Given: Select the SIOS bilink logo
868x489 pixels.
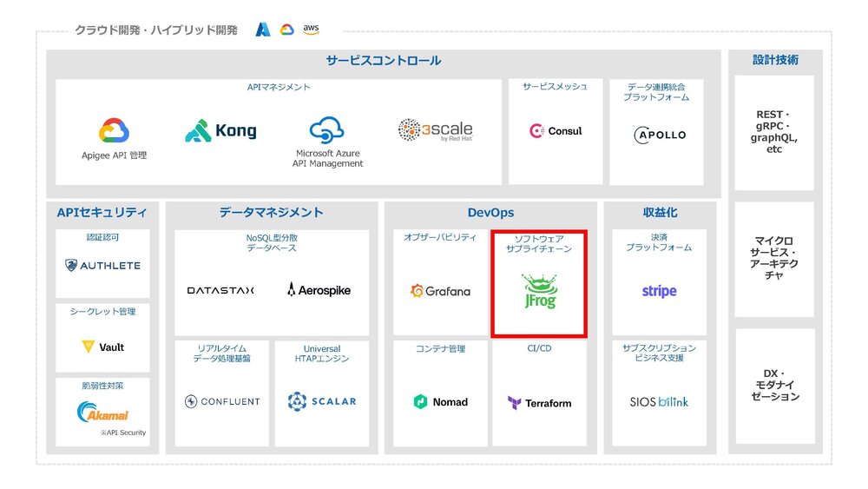Looking at the screenshot, I should 660,401.
